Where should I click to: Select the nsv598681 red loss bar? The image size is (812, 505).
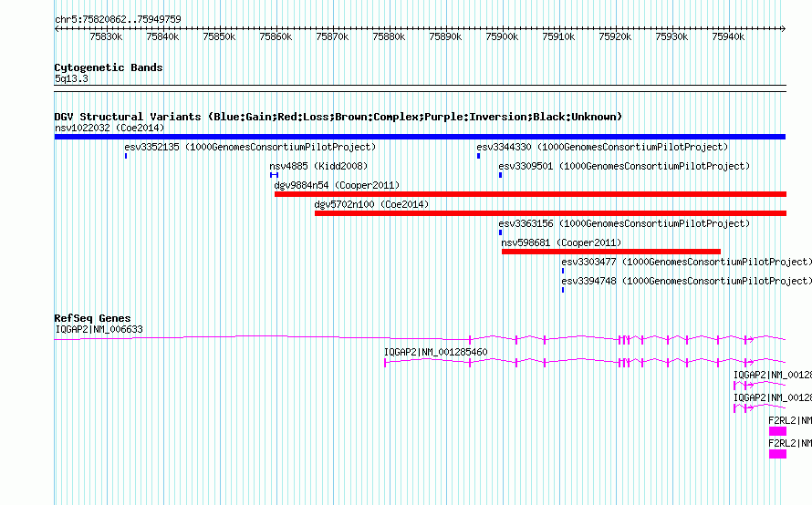pos(611,252)
